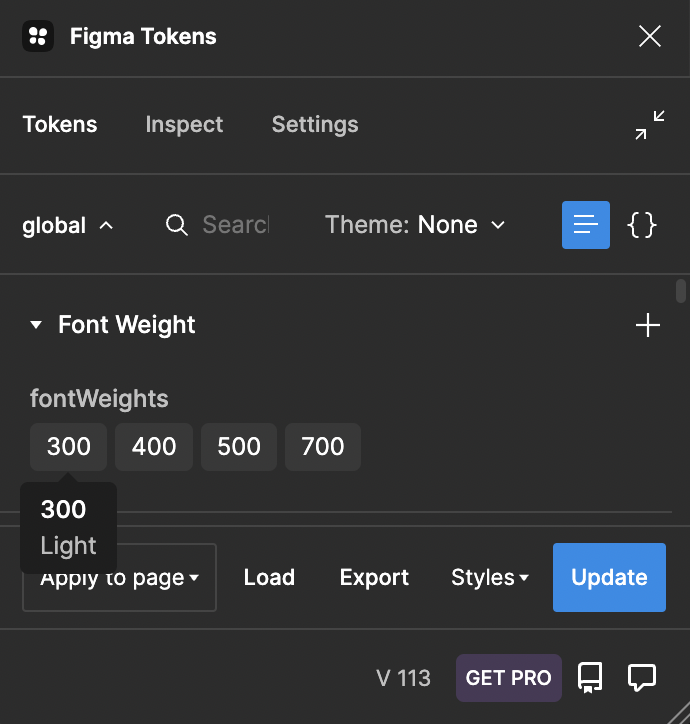
Task: Switch to the Settings tab
Action: [315, 125]
